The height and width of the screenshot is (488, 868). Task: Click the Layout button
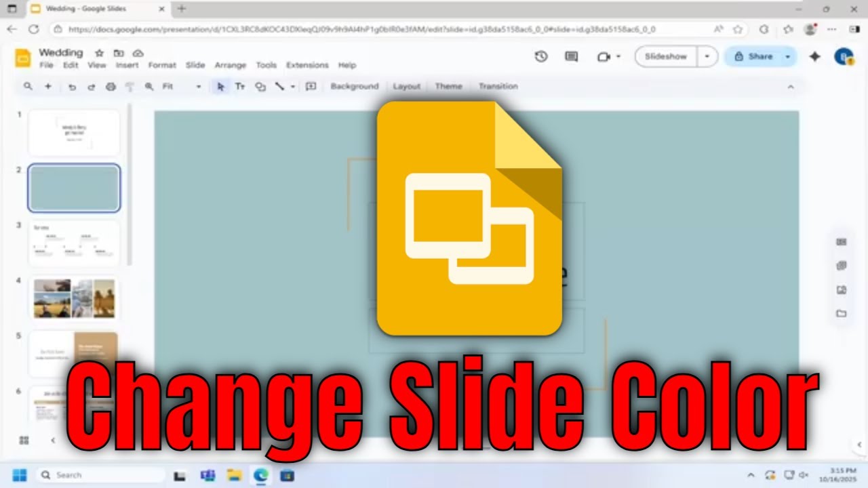[x=407, y=87]
